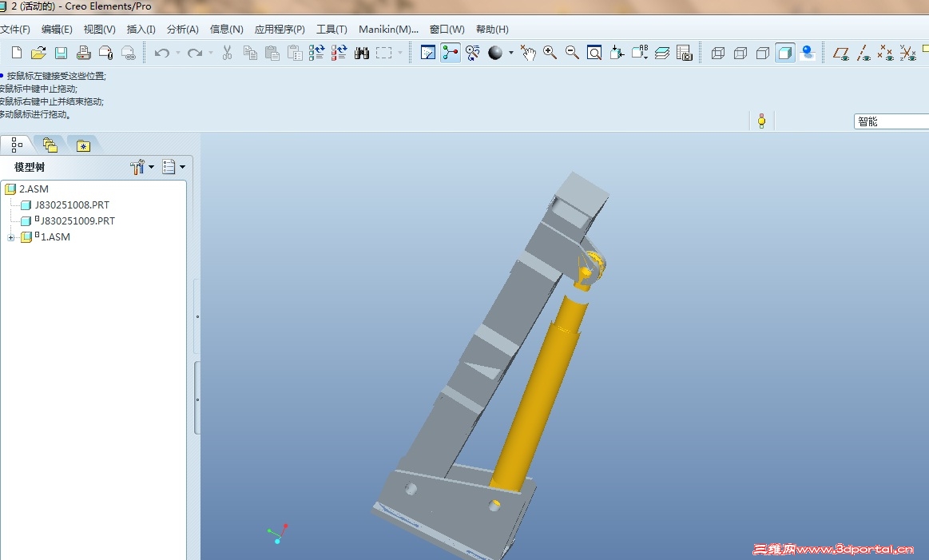Screen dimensions: 929x560
Task: Switch to the Favorites tab
Action: (84, 145)
